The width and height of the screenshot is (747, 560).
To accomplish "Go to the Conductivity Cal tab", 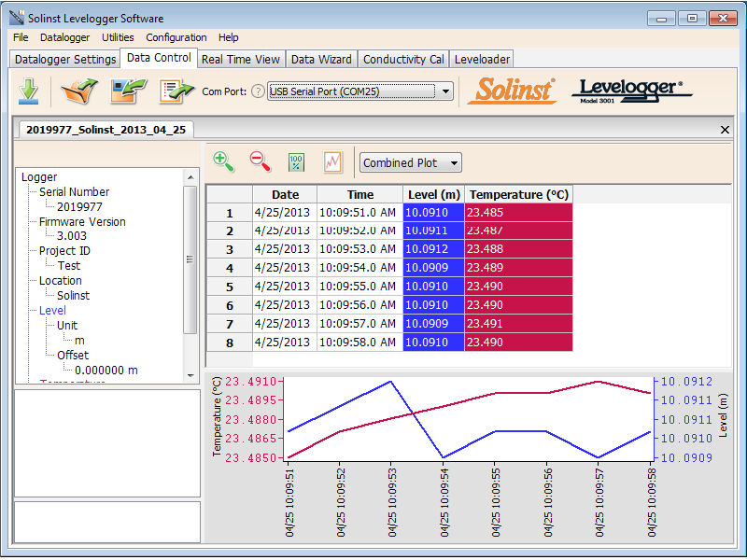I will tap(403, 59).
